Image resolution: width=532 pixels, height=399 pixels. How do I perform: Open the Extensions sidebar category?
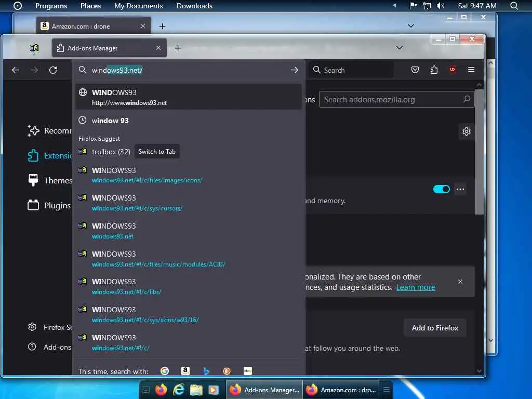50,156
